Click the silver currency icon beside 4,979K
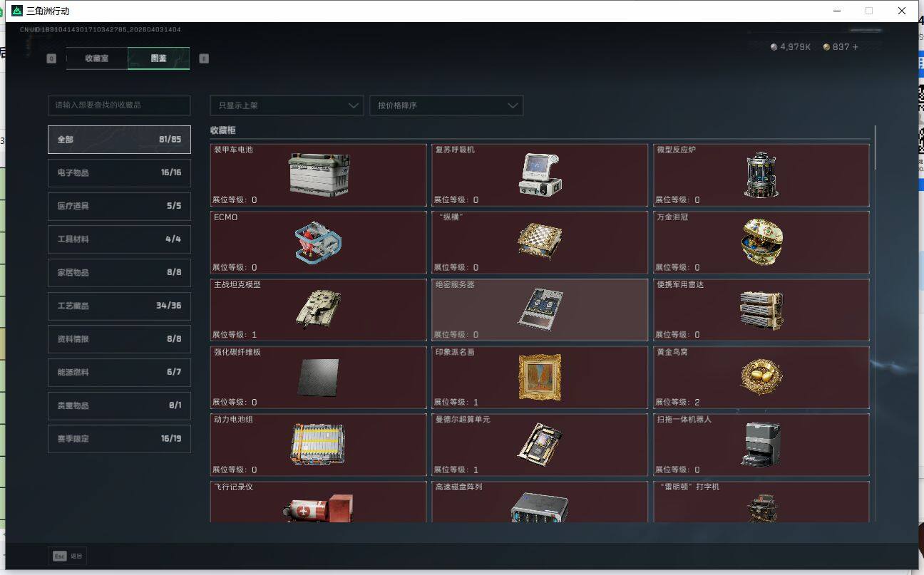The height and width of the screenshot is (575, 924). point(774,47)
